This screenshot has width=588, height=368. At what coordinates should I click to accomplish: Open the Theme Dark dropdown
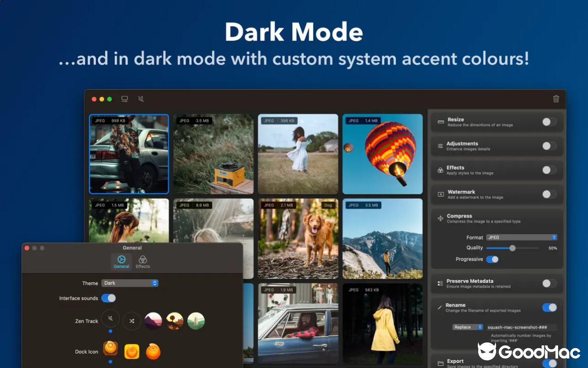coord(130,283)
